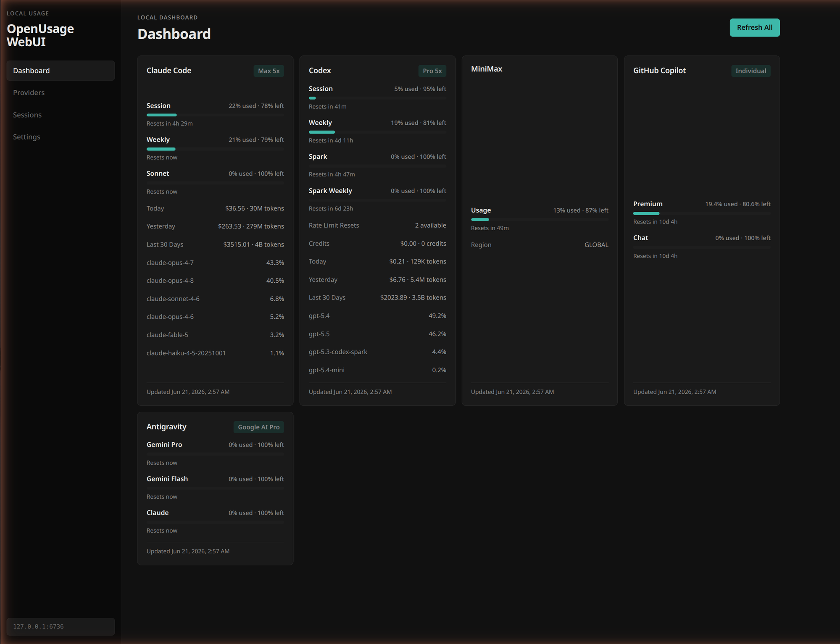
Task: Click the claude-opus-4-7 row
Action: [x=215, y=263]
